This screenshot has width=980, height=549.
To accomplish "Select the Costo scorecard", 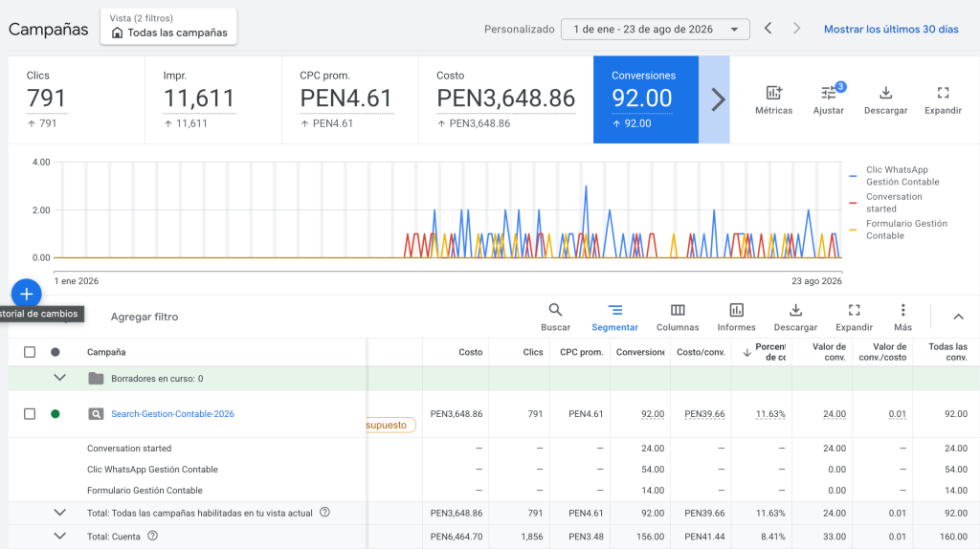I will tap(505, 99).
